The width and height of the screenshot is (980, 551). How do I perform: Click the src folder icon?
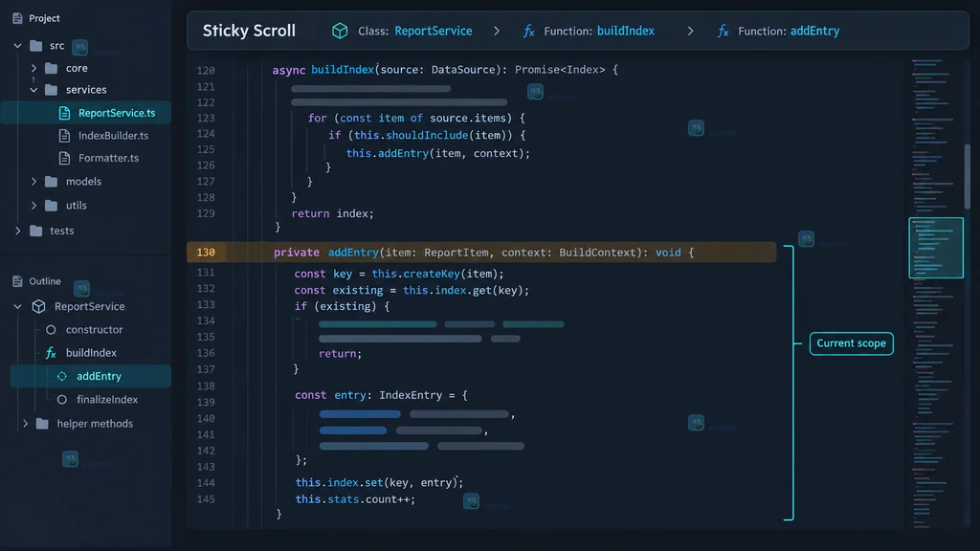[36, 46]
